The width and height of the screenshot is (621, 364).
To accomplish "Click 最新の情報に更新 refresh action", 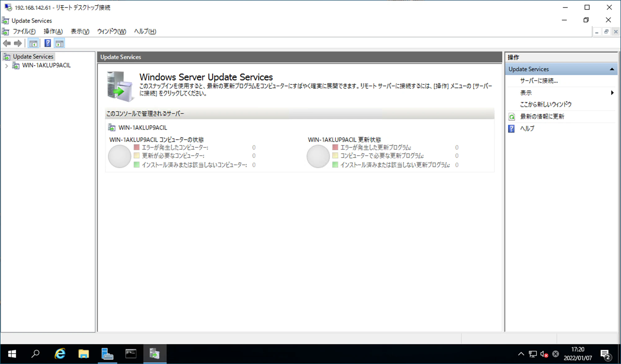I will point(542,116).
